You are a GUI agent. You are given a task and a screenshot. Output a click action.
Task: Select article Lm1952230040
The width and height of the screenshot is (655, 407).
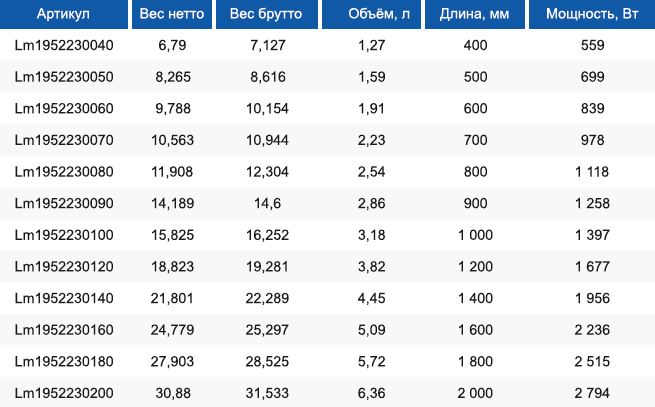click(x=64, y=45)
